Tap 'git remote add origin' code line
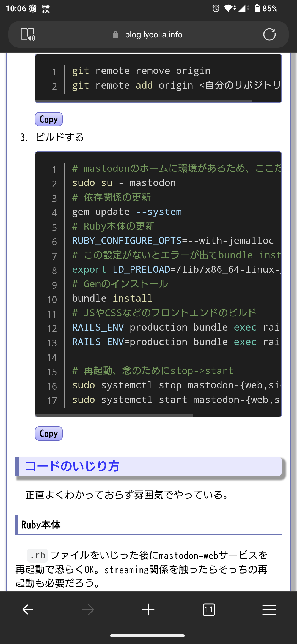 click(177, 86)
